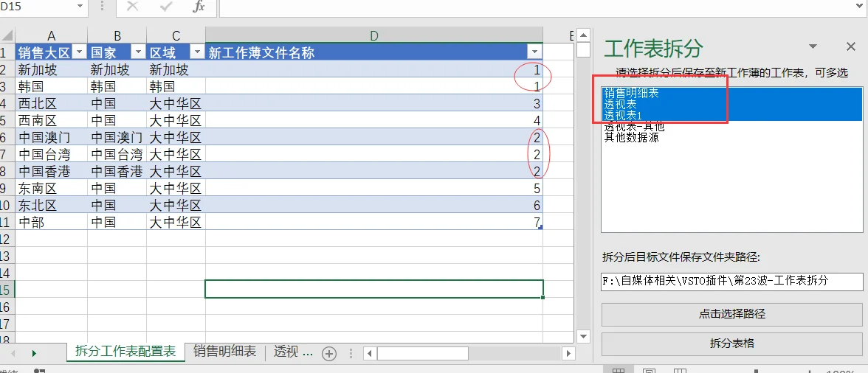Select column C header
Screen dimensions: 868x373
coord(176,36)
